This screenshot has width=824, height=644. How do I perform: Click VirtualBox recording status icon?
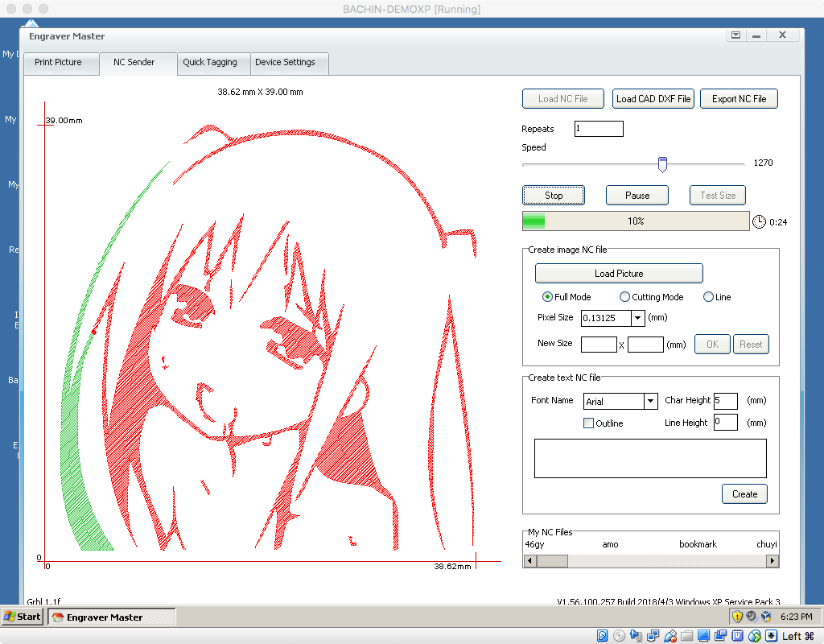pyautogui.click(x=720, y=636)
